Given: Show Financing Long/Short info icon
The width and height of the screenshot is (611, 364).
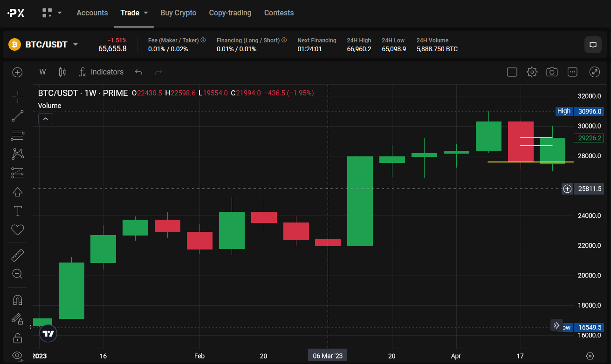Looking at the screenshot, I should [284, 40].
